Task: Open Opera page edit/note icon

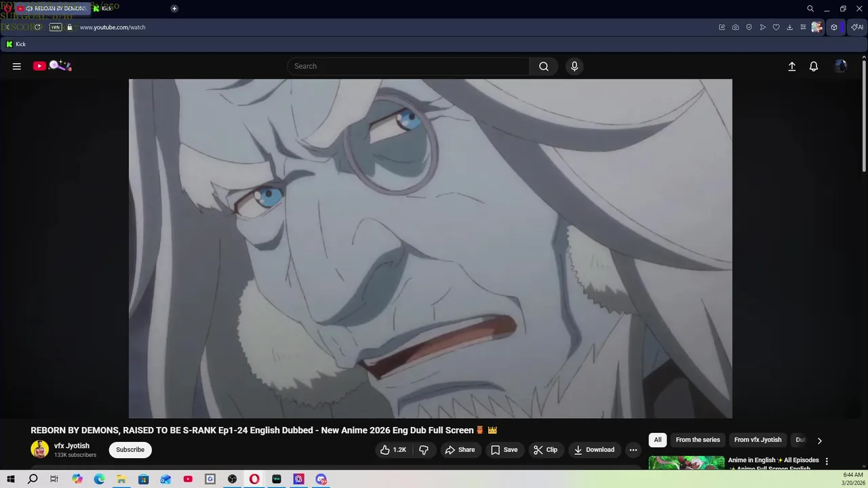Action: tap(722, 27)
